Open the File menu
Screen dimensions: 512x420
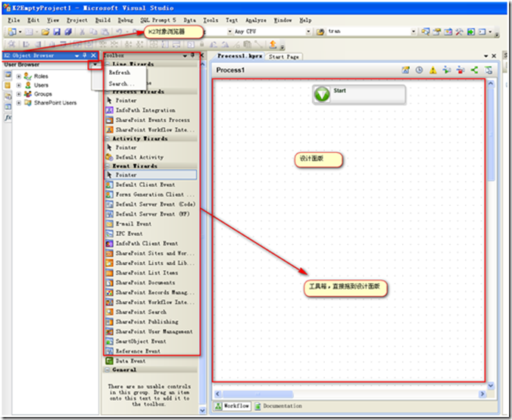pyautogui.click(x=14, y=20)
